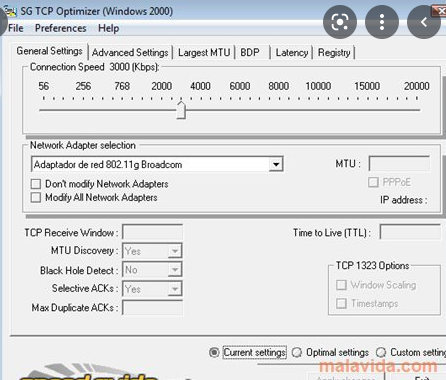
Task: Click the slider track near 10000
Action: [x=318, y=110]
